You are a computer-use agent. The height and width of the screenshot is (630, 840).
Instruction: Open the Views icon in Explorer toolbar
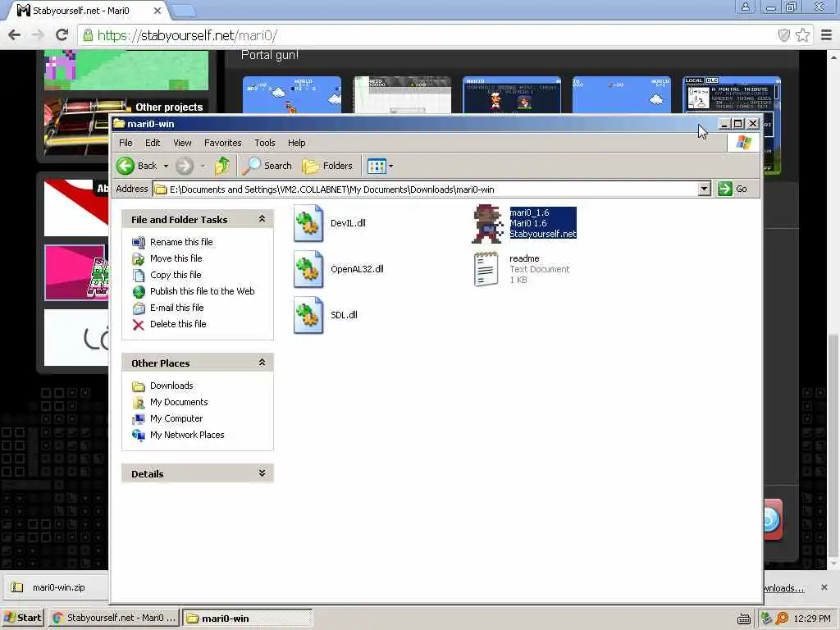(x=377, y=166)
